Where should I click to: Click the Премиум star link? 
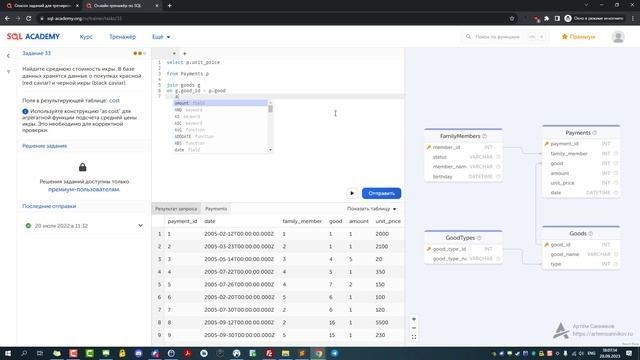pos(578,37)
